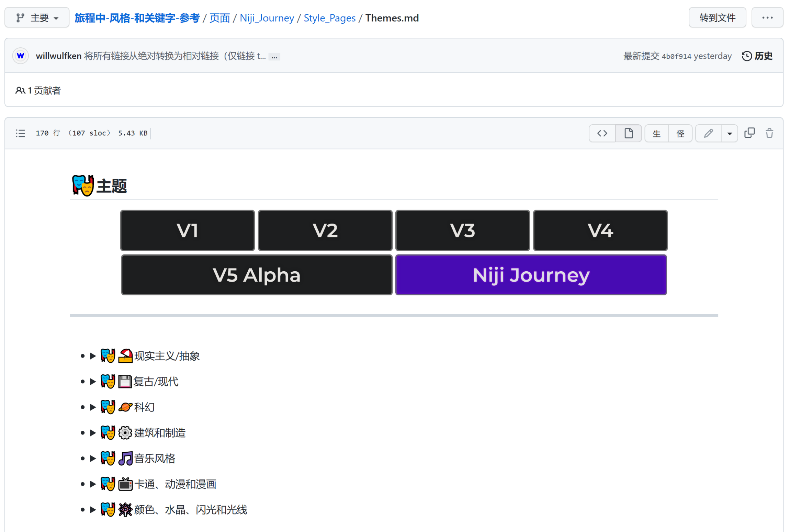Click the theater masks icon beside 主题 heading
This screenshot has height=532, width=790.
coord(83,185)
